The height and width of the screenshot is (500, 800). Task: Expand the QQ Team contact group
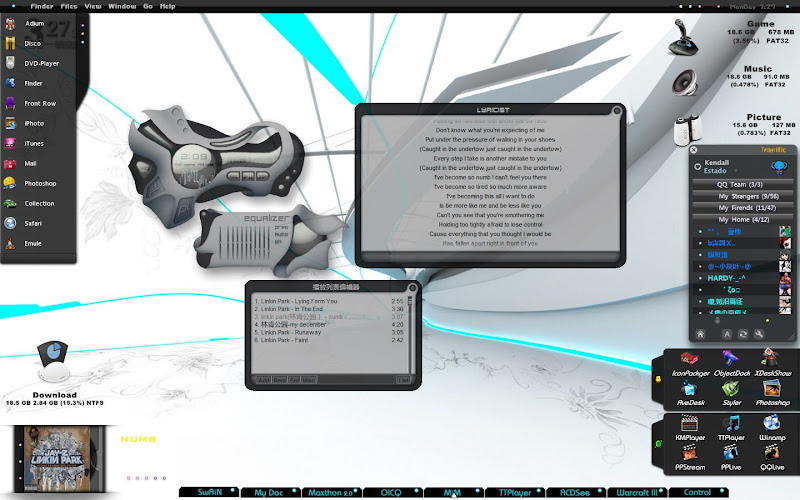coord(741,184)
